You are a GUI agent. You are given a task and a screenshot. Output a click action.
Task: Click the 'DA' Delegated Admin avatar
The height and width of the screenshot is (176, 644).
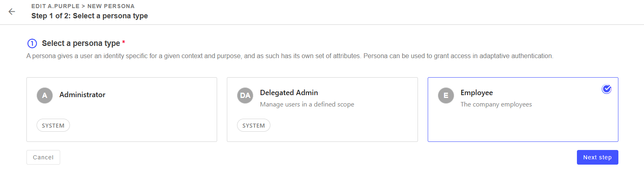click(x=245, y=96)
